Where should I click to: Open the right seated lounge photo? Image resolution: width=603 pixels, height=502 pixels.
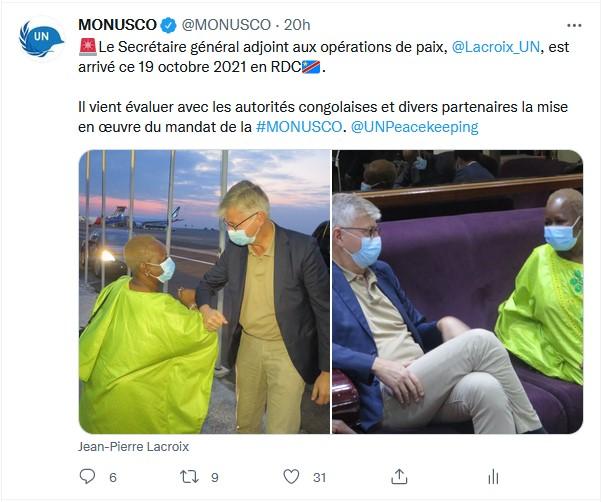tap(458, 292)
